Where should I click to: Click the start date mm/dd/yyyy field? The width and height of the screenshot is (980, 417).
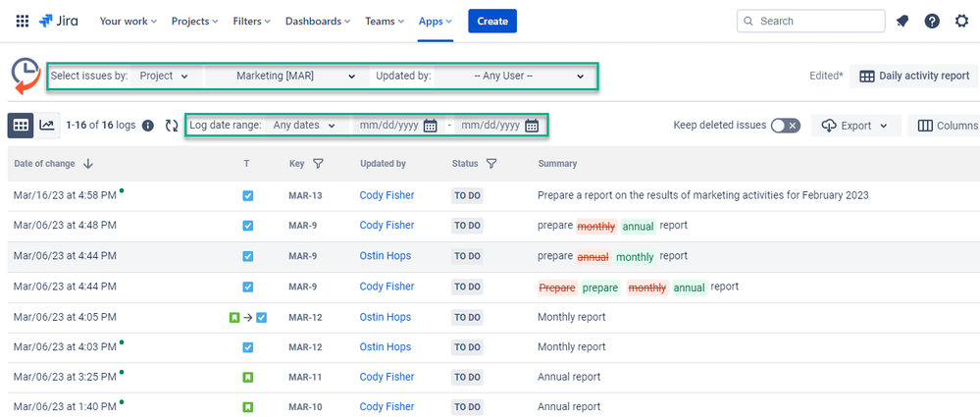pos(388,126)
